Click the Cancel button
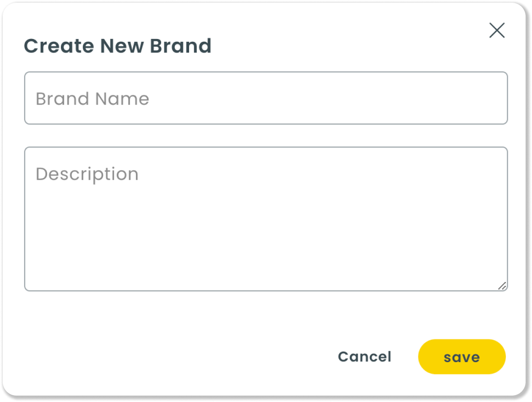Viewport: 532px width, 402px height. point(365,357)
